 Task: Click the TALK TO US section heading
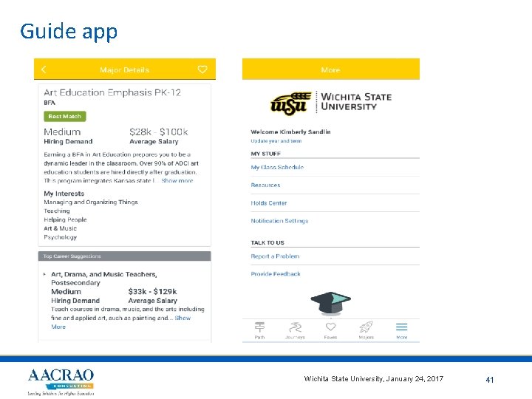pyautogui.click(x=267, y=242)
